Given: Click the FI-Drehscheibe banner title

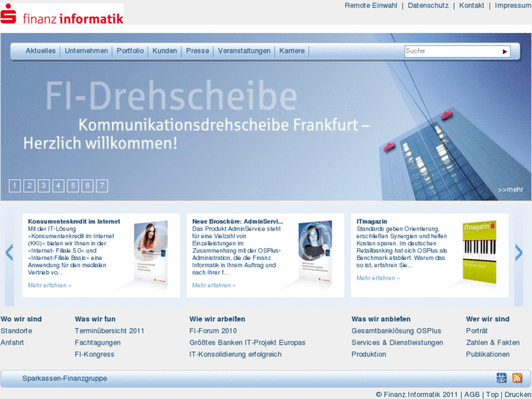Looking at the screenshot, I should pyautogui.click(x=171, y=96).
